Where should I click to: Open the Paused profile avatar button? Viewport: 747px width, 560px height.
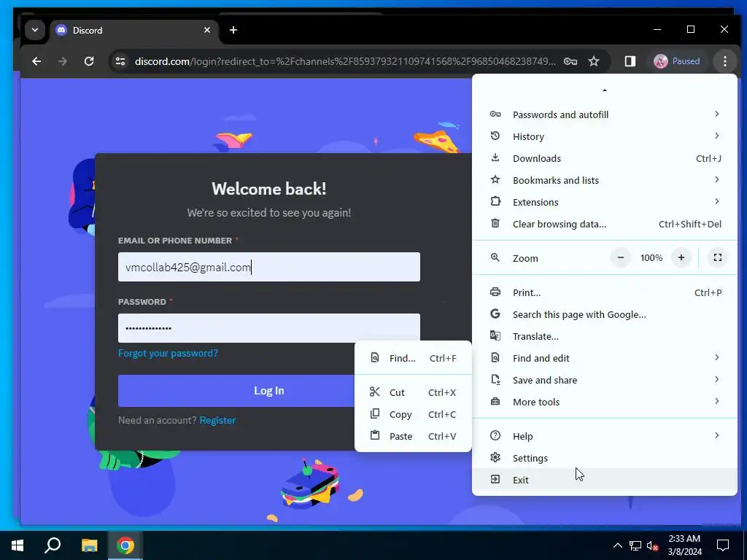676,61
